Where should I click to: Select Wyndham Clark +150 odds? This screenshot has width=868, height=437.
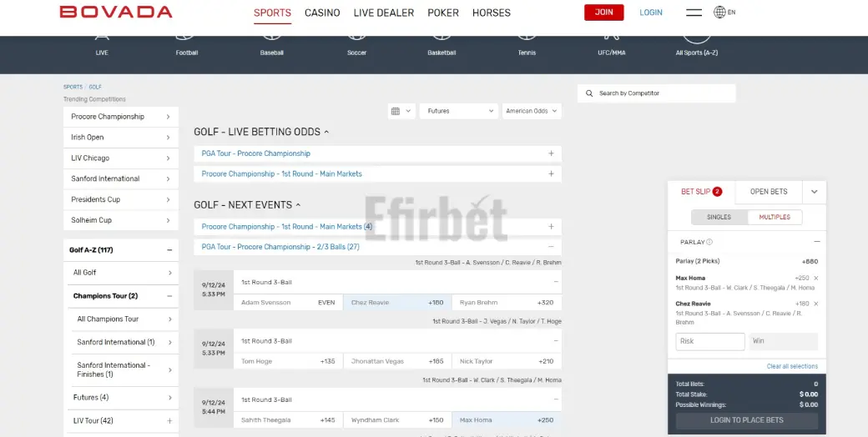397,419
